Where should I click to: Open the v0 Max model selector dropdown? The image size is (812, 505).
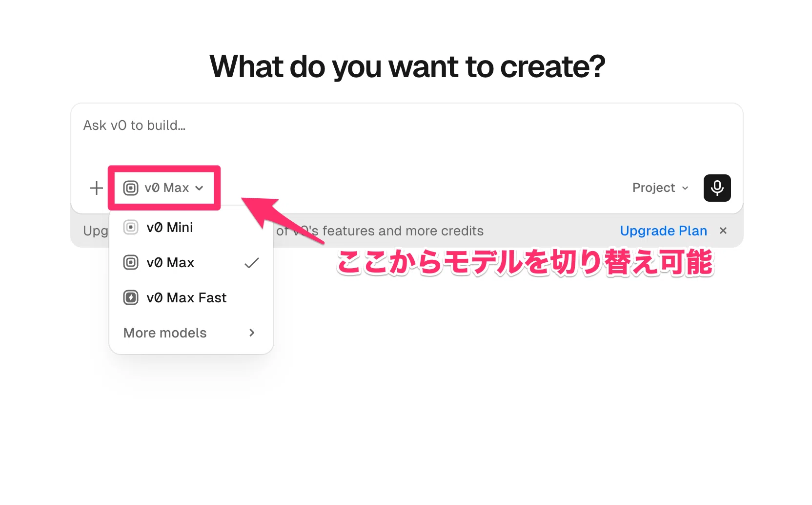coord(163,188)
